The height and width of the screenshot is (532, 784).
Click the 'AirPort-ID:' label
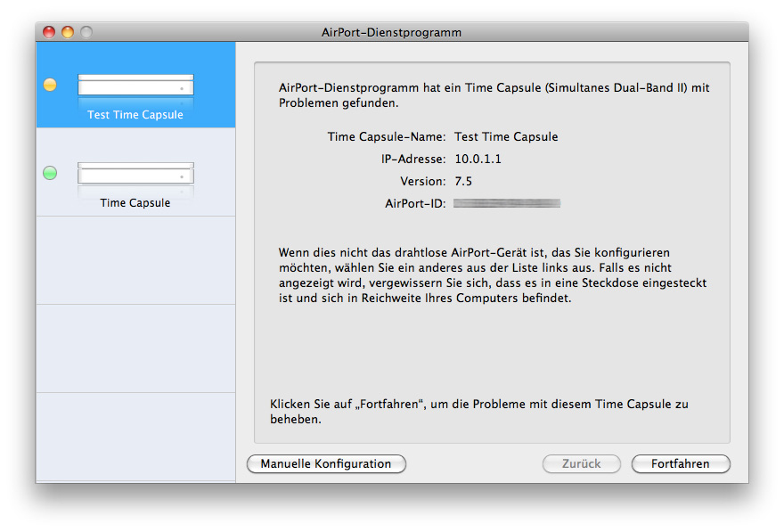coord(415,203)
